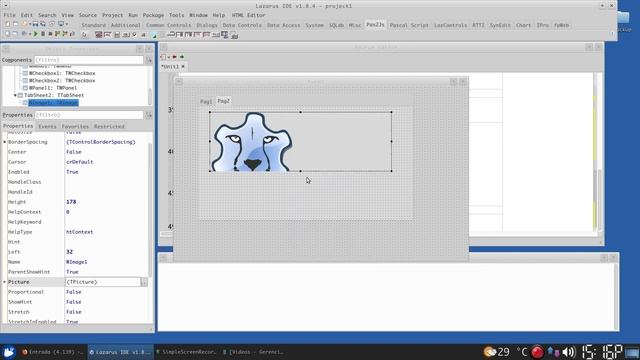Click the Open file icon in toolbar
Screen dimensions: 640x360
(x=24, y=24)
